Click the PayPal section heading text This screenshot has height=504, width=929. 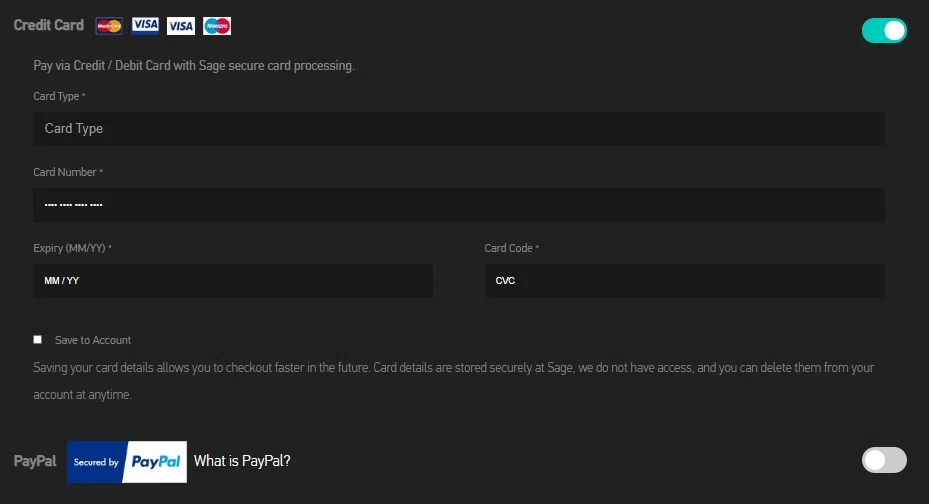click(x=35, y=461)
